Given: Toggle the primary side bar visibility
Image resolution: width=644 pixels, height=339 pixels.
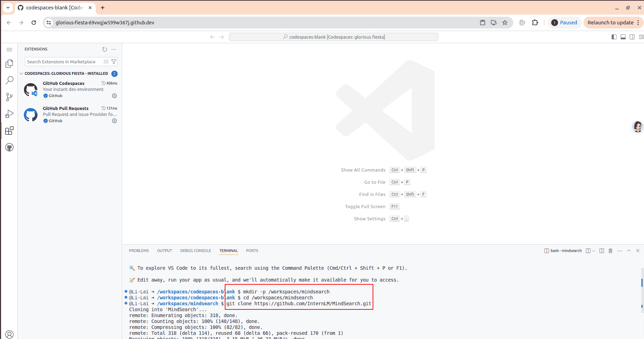Looking at the screenshot, I should pyautogui.click(x=614, y=37).
